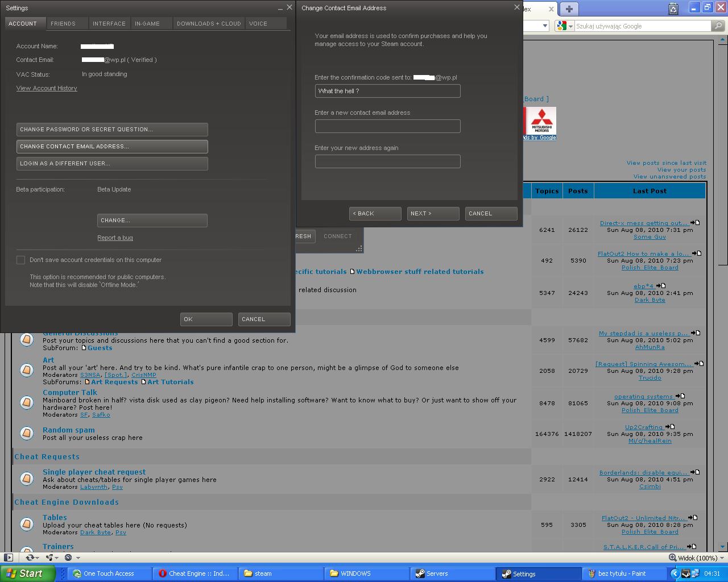The height and width of the screenshot is (582, 728).
Task: Open a new browser tab with the plus icon
Action: point(569,9)
